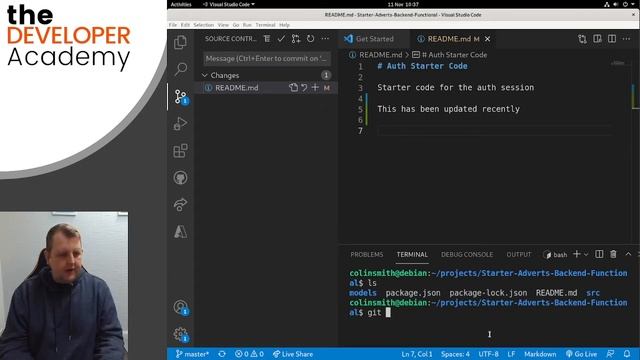Open the View menu
Image resolution: width=640 pixels, height=360 pixels.
click(x=223, y=25)
